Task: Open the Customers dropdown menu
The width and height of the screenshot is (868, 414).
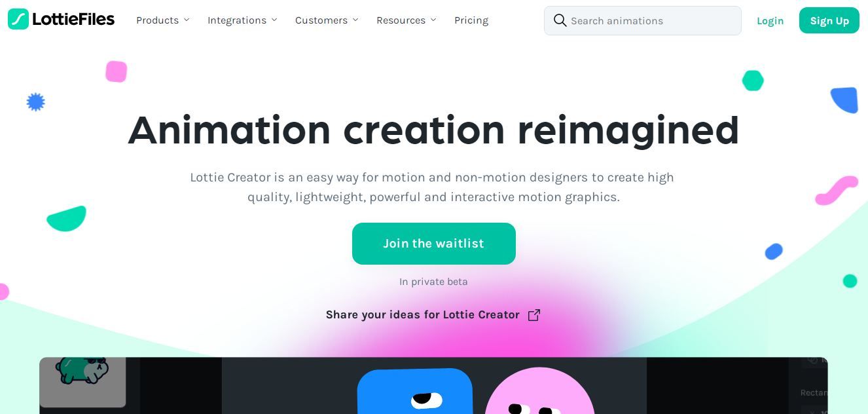Action: (327, 20)
